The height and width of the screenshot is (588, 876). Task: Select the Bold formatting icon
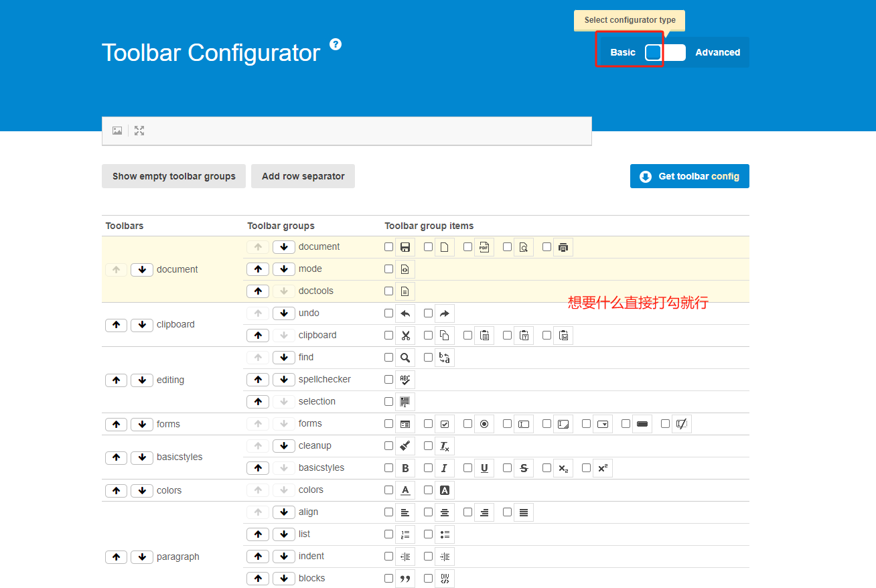coord(405,467)
